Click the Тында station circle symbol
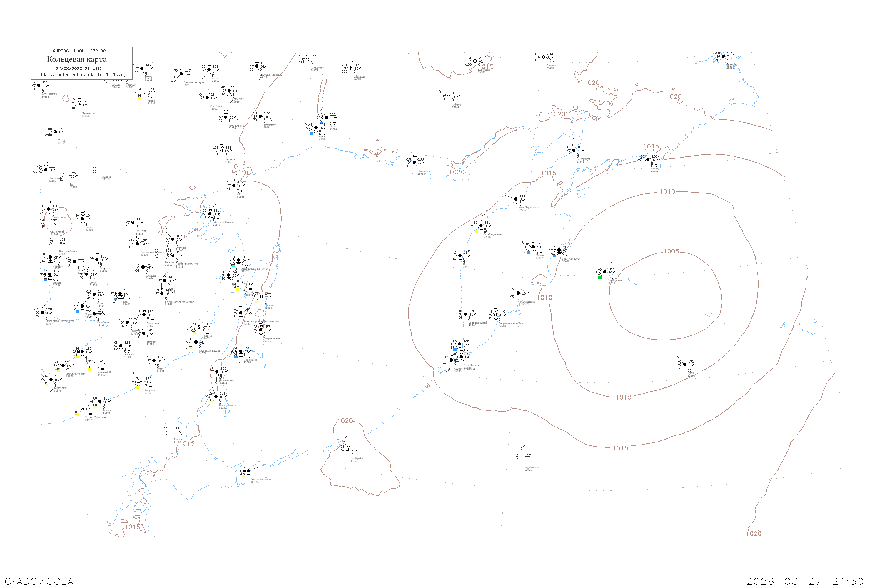Viewport: 882px width, 588px height. 55,132
